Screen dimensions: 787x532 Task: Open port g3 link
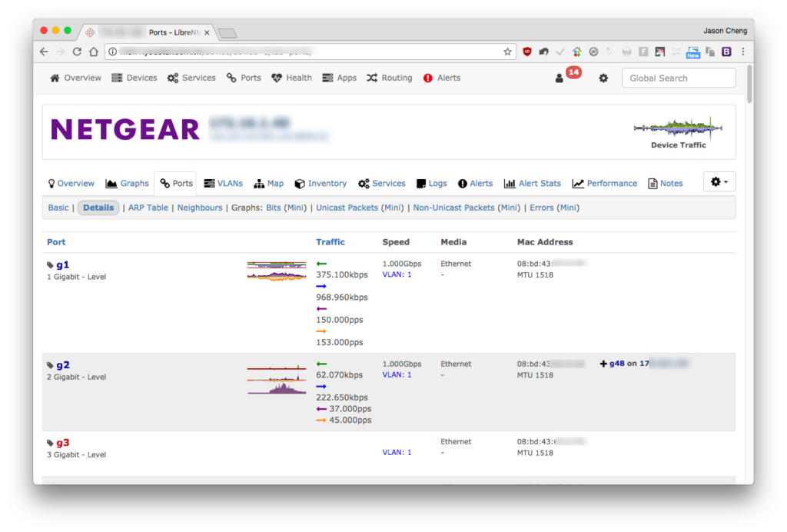(x=63, y=443)
